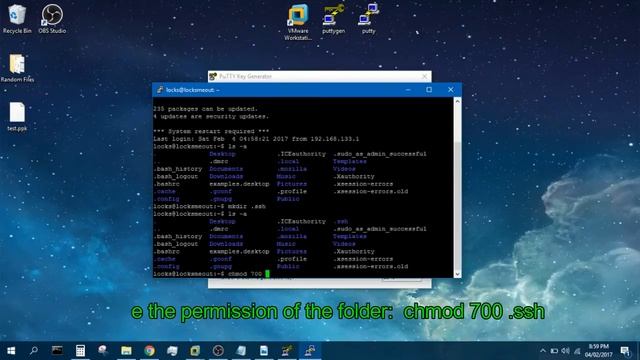This screenshot has width=640, height=360.
Task: Maximize the PuTTY terminal window
Action: pos(429,90)
